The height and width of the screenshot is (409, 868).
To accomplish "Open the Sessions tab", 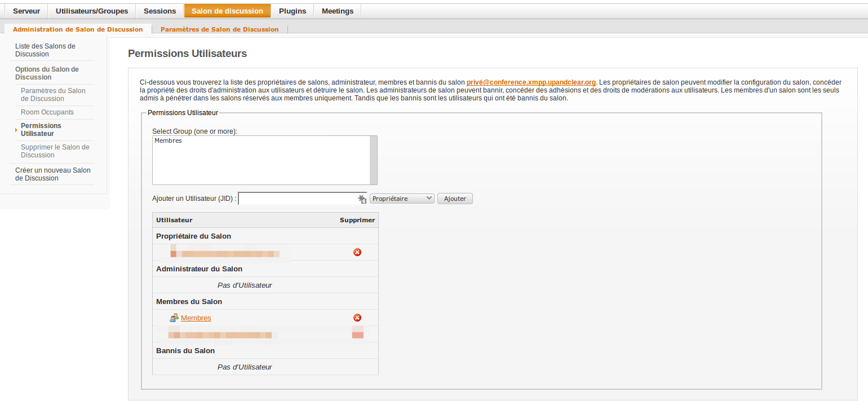I will [x=160, y=11].
